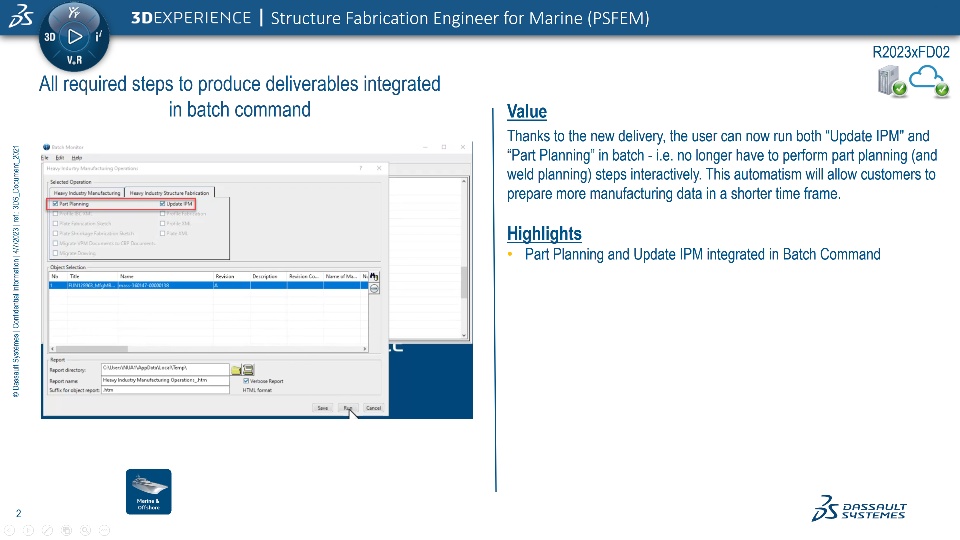Click the binoculars search icon beside object table
The image size is (960, 540).
374,277
